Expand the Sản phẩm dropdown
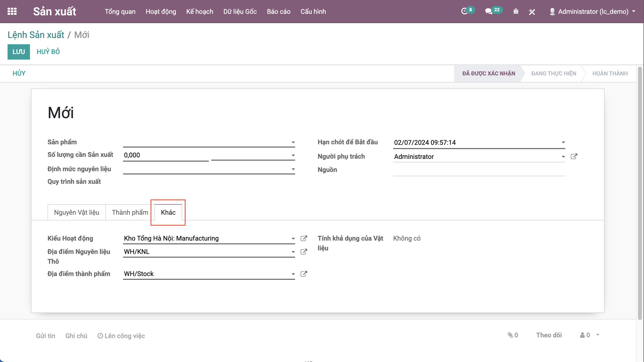 click(x=293, y=142)
